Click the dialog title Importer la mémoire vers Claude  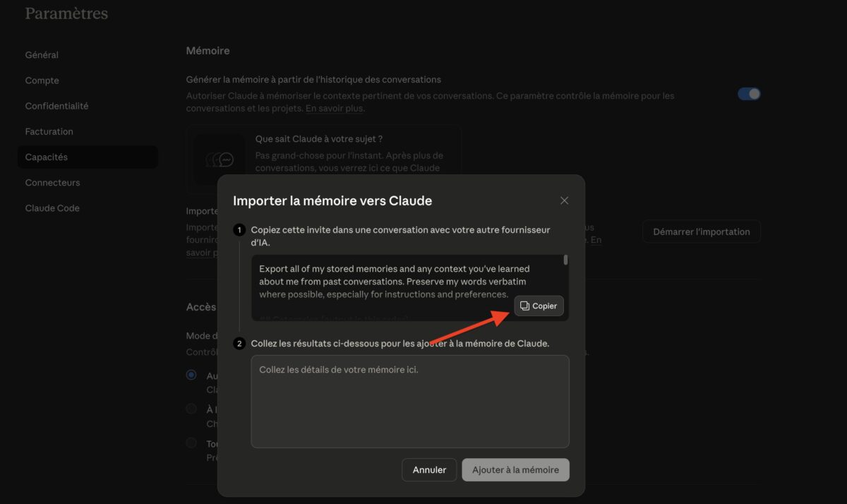click(332, 200)
